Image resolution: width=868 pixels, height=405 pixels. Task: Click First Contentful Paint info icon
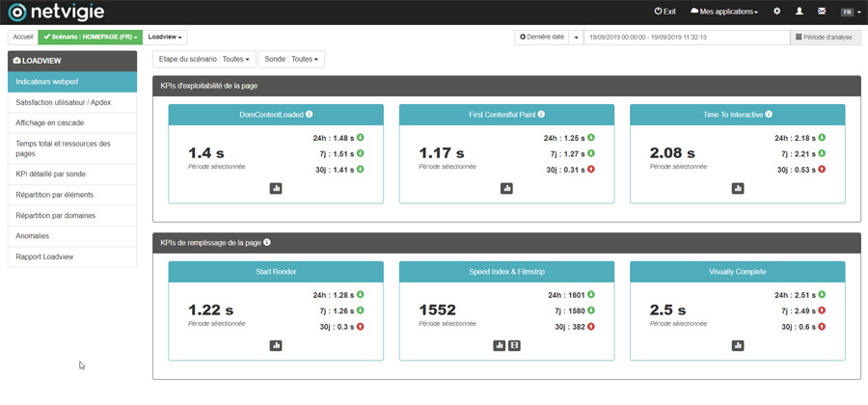(x=541, y=114)
